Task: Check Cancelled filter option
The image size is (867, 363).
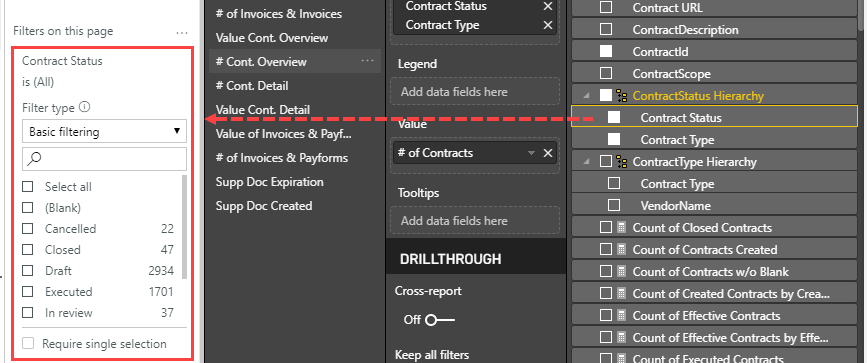Action: click(28, 229)
